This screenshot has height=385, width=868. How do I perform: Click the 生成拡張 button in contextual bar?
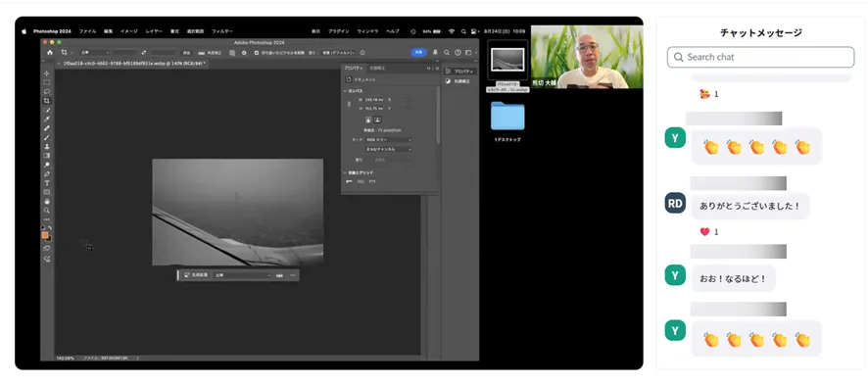[x=196, y=275]
